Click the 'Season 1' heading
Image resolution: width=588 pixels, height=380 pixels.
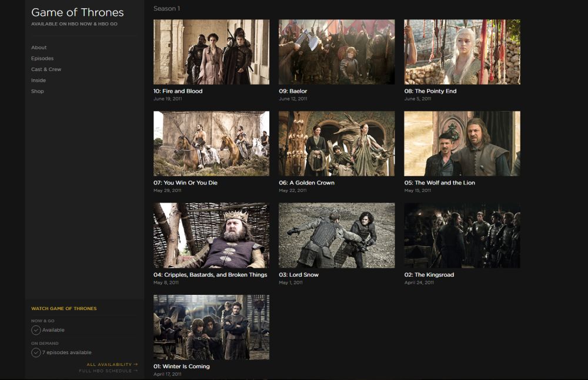pyautogui.click(x=166, y=8)
